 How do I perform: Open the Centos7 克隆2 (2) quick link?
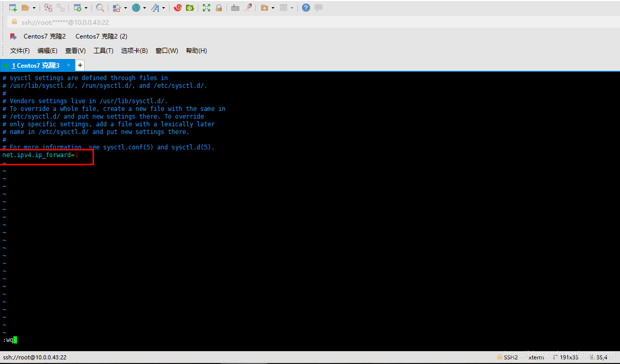pos(101,36)
